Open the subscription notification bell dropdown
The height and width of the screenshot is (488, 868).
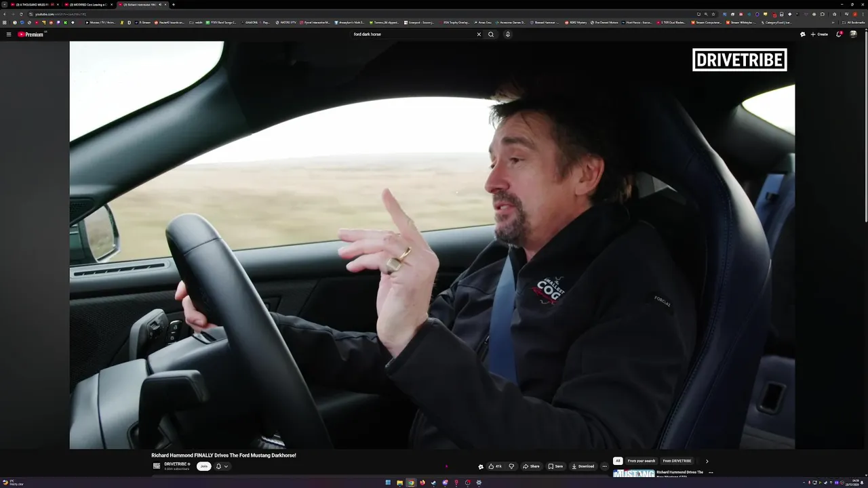tap(222, 466)
